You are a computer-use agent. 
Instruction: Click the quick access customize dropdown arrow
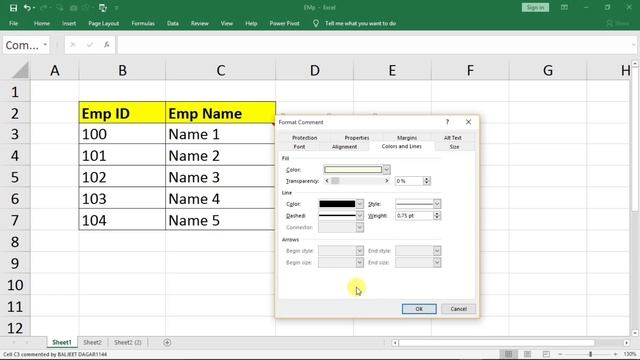click(x=117, y=8)
